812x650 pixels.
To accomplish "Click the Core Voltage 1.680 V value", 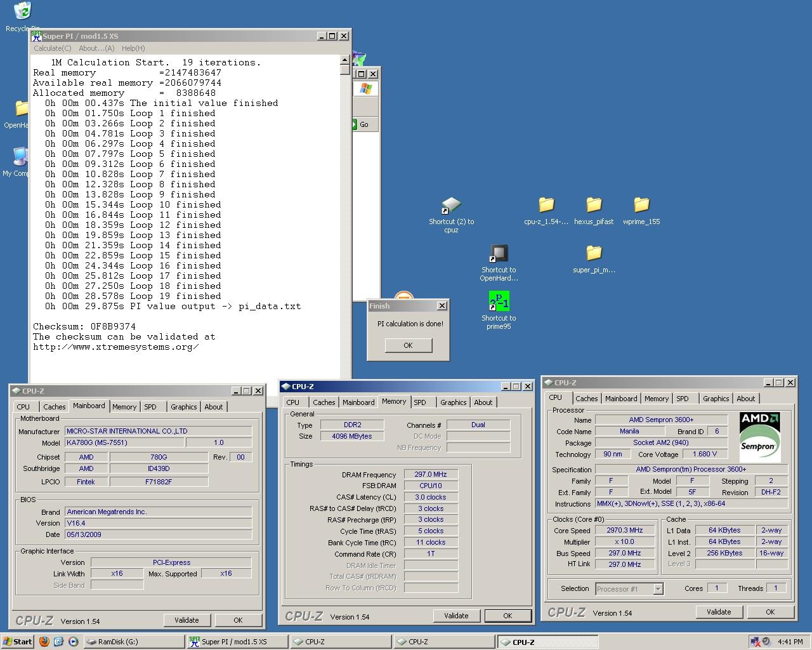I will coord(705,454).
